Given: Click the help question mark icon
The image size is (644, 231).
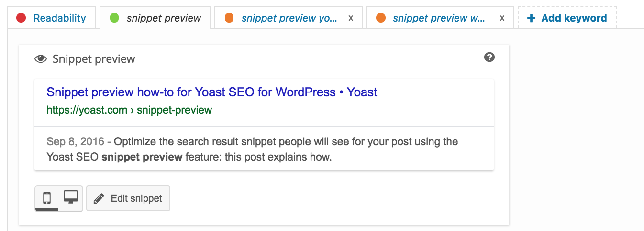Looking at the screenshot, I should pos(489,58).
